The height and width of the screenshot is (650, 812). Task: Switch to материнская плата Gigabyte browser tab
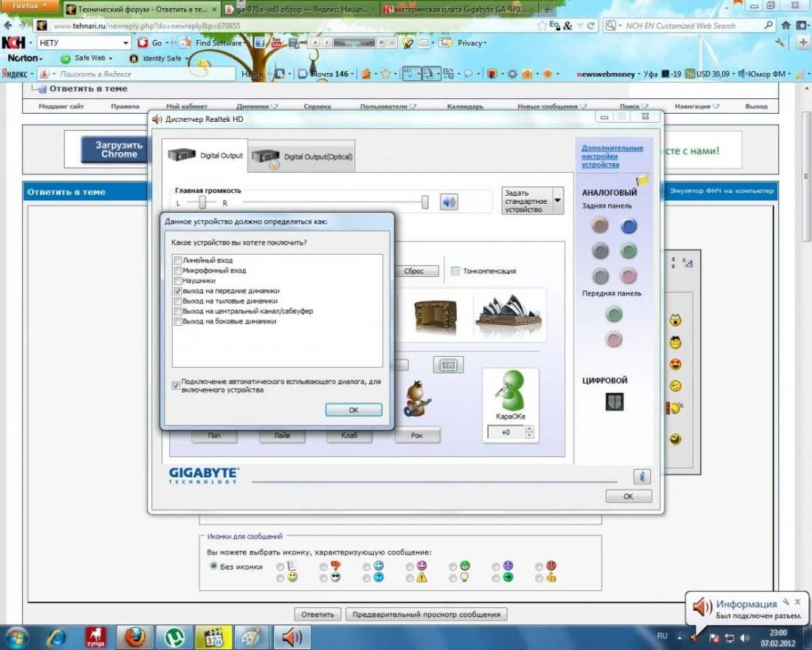(459, 9)
